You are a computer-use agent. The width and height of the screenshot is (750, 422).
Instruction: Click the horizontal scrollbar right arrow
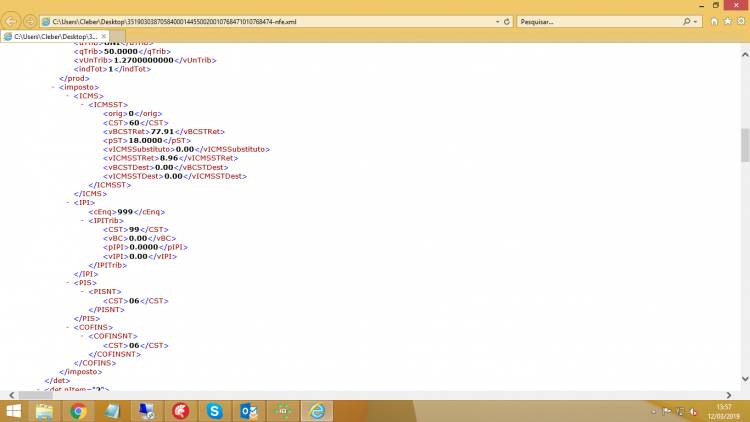point(728,395)
